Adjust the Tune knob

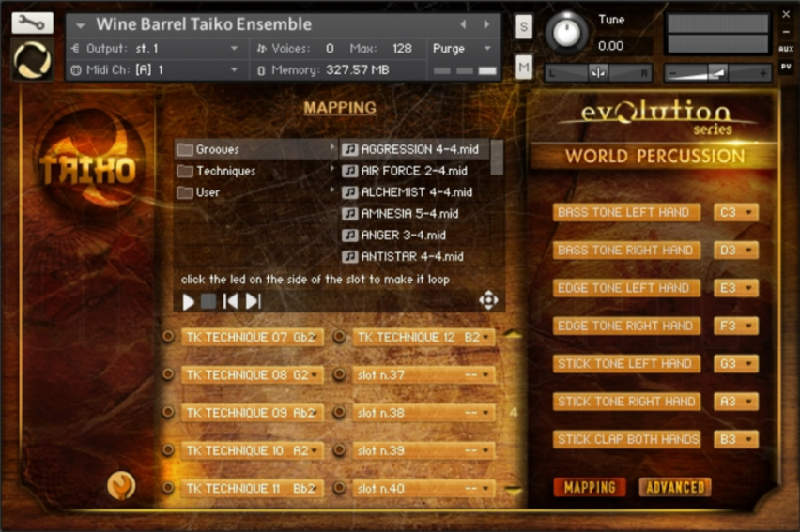pos(566,33)
